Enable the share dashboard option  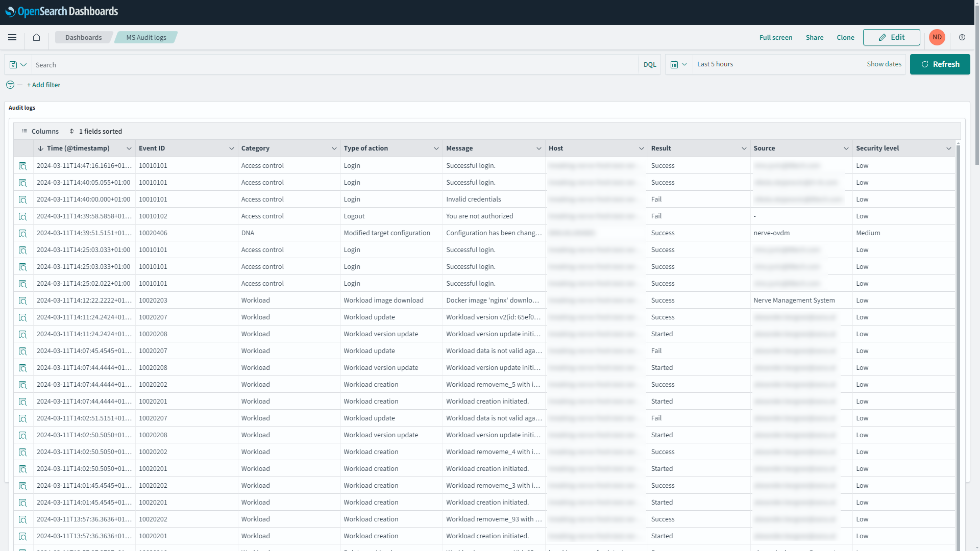tap(815, 37)
